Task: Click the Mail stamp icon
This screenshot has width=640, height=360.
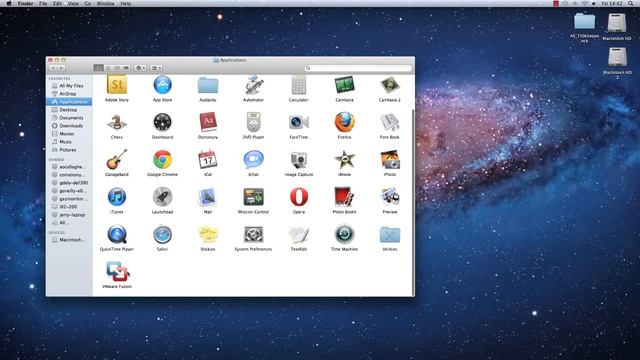Action: 208,197
